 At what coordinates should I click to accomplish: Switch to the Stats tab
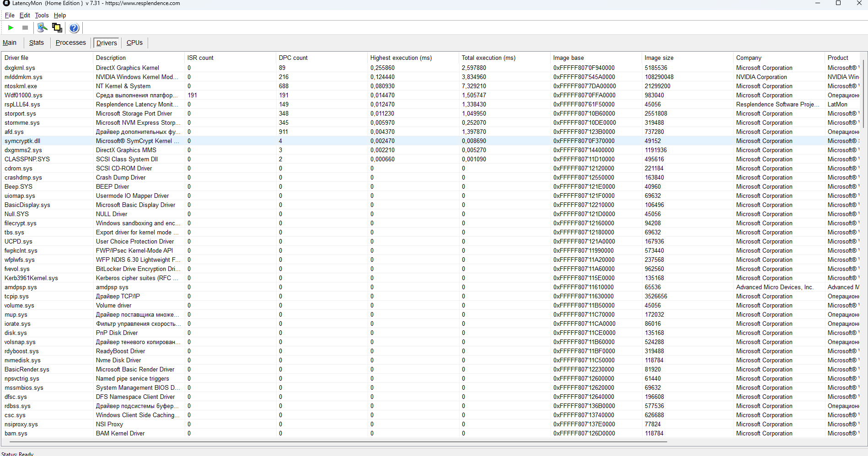click(x=37, y=42)
